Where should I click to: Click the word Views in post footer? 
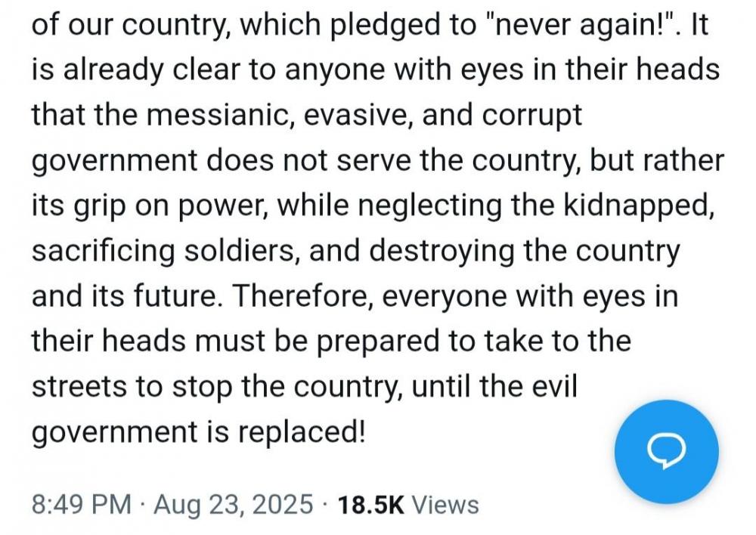(445, 505)
